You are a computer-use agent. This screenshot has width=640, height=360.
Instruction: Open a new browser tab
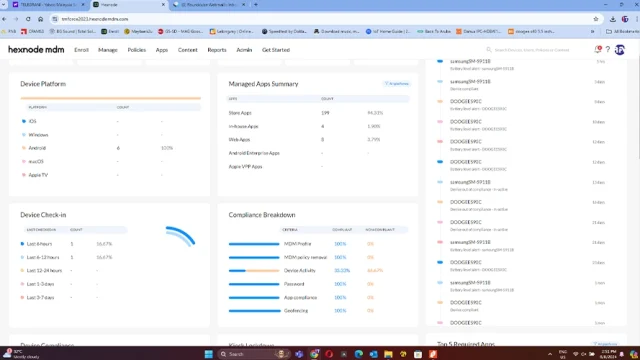coord(256,4)
